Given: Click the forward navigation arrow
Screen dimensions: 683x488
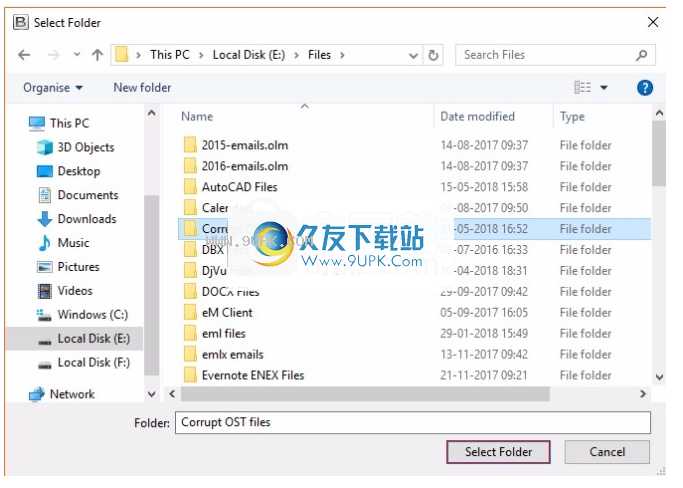Looking at the screenshot, I should click(x=53, y=55).
